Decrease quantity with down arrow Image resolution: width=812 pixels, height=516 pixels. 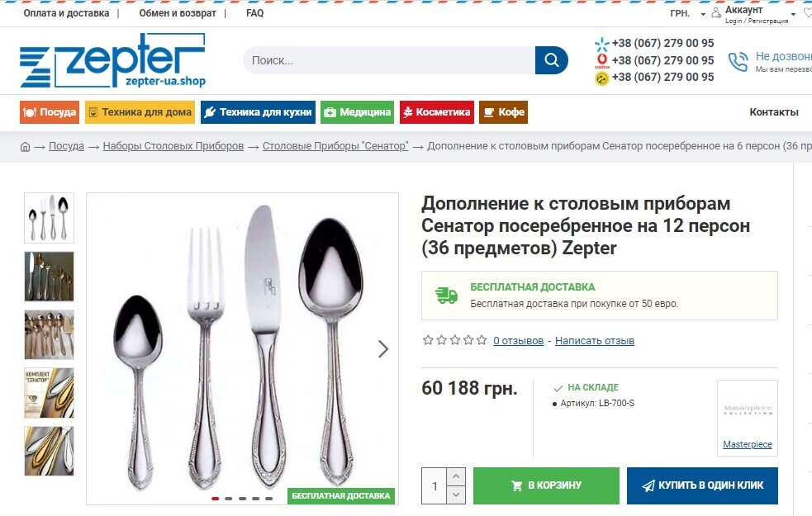(456, 495)
